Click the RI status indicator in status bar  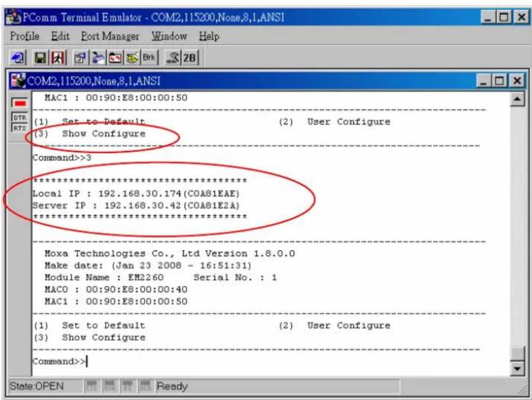(127, 386)
